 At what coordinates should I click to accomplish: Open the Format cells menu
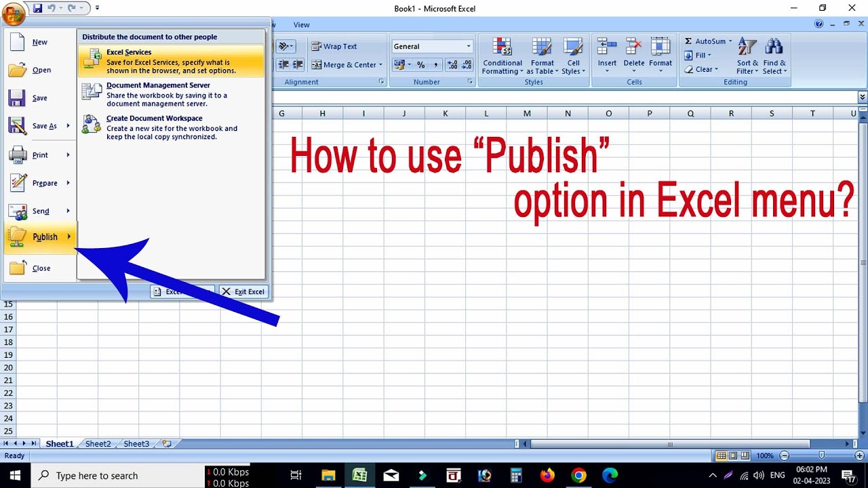(660, 56)
